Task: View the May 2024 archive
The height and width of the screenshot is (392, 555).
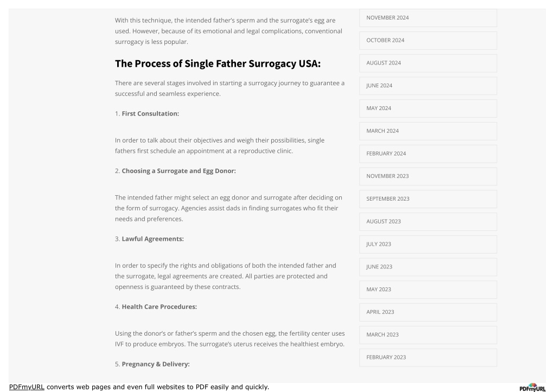Action: pos(428,108)
